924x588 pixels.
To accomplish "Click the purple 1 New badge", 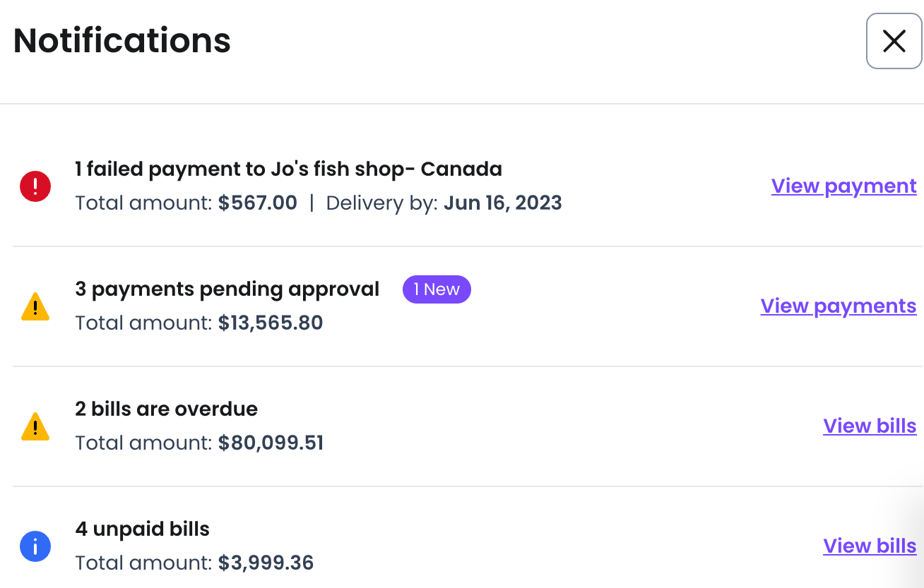I will (437, 289).
